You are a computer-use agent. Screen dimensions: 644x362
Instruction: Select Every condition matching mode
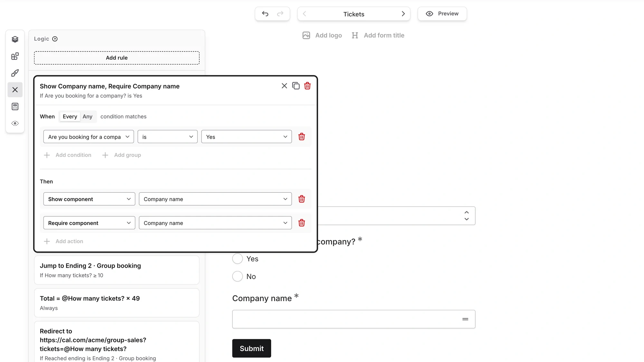click(70, 116)
